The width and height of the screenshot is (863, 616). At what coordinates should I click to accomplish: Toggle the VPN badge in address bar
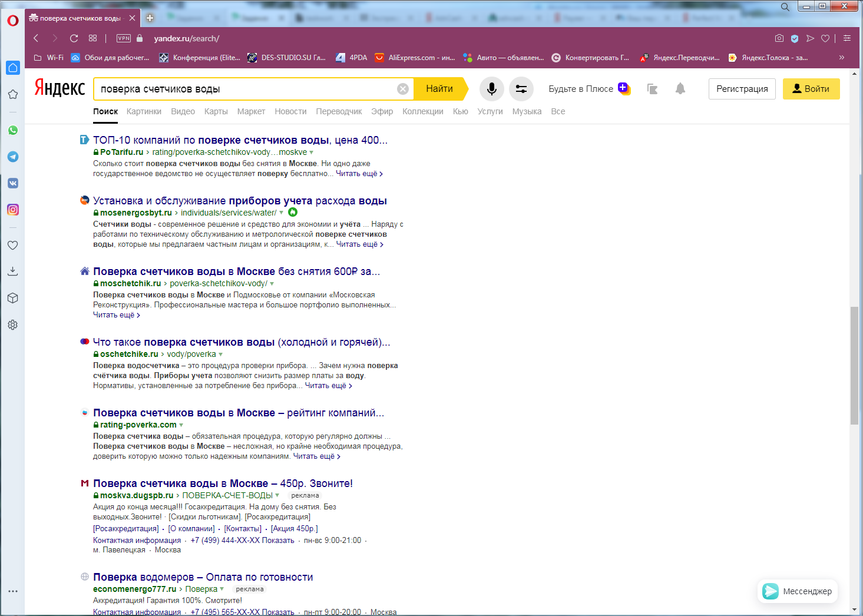coord(124,38)
